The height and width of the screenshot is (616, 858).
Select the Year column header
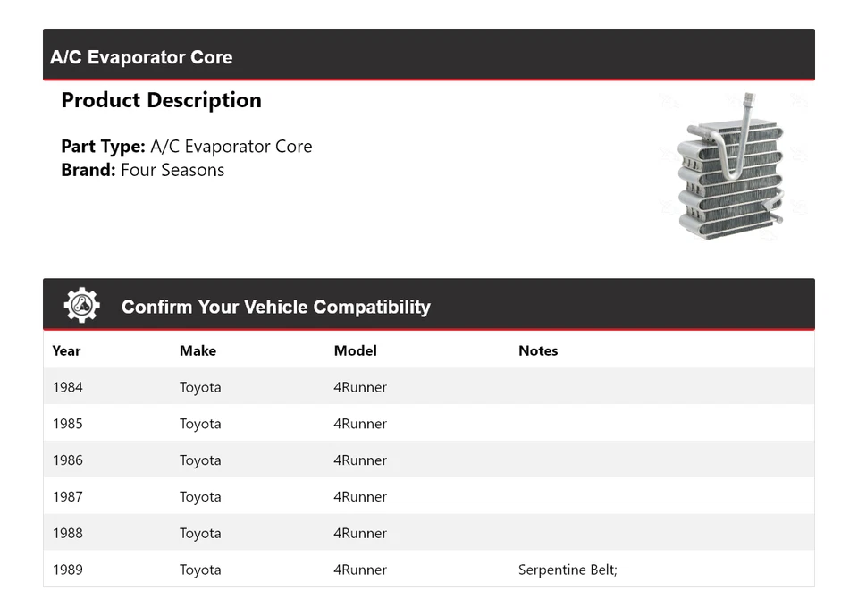point(66,350)
